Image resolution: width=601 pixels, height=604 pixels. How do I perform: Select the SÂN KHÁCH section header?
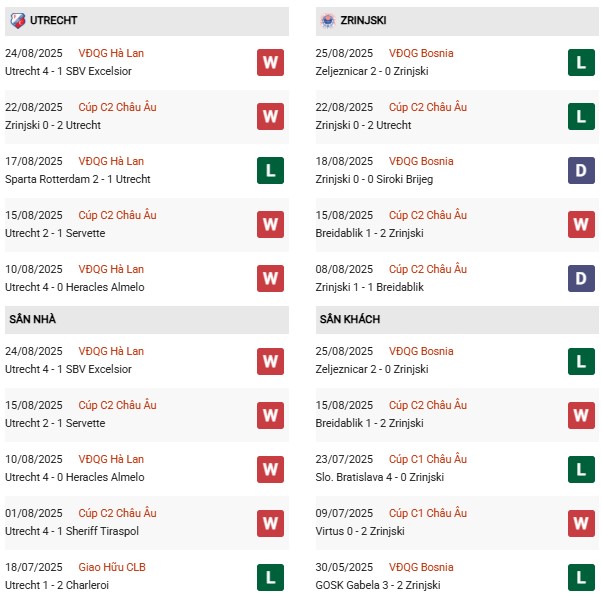(457, 320)
